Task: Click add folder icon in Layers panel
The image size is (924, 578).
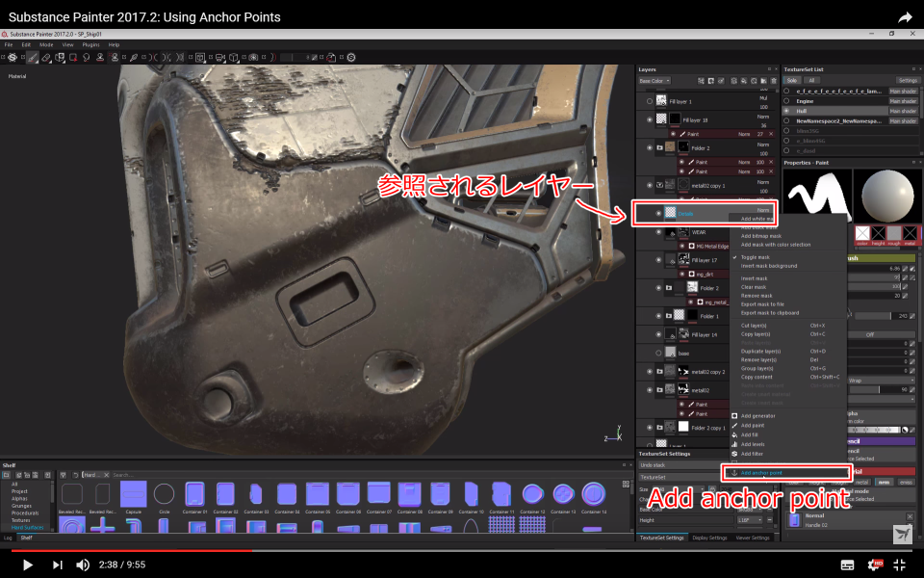Action: coord(763,81)
